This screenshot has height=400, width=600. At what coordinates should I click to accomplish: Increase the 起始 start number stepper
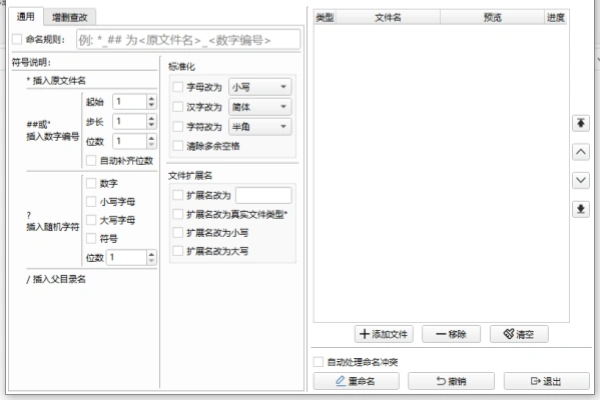point(151,97)
